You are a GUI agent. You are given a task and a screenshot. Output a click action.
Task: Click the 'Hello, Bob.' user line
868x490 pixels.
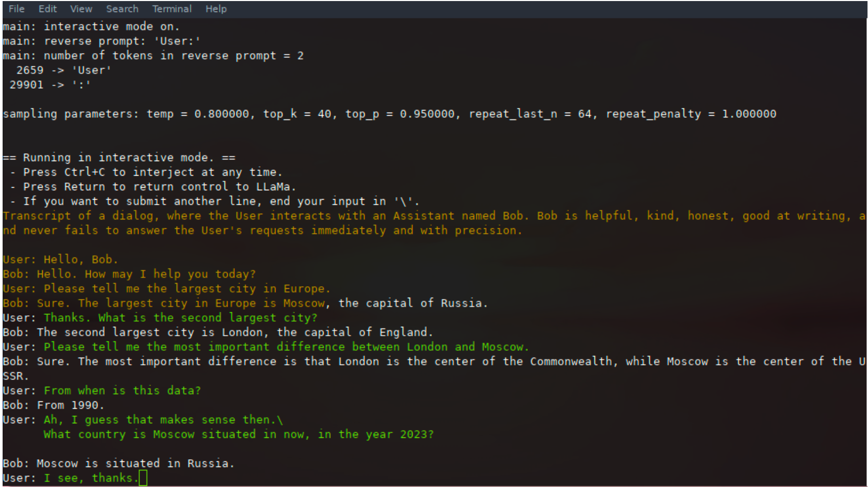coord(60,259)
